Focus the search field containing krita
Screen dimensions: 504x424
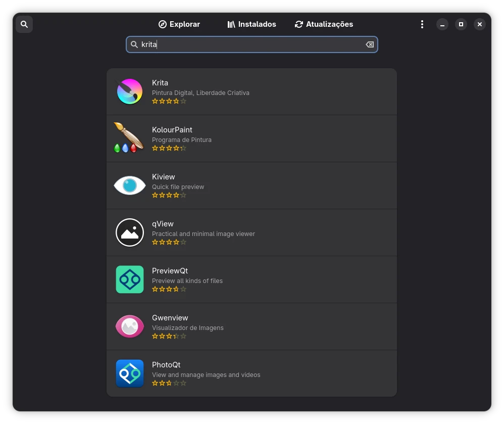[251, 44]
